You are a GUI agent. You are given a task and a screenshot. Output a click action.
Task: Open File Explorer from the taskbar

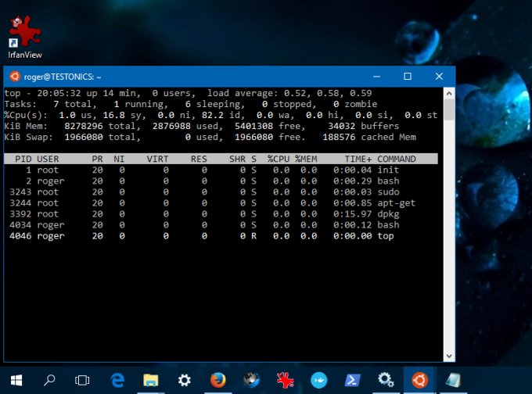pyautogui.click(x=151, y=380)
